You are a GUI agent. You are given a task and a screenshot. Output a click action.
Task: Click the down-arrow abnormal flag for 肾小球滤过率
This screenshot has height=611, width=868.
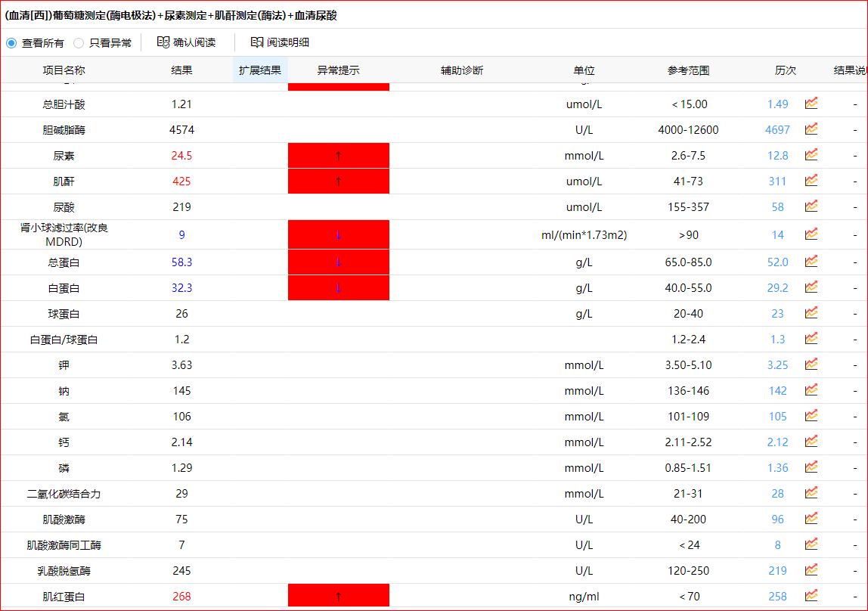[x=338, y=234]
